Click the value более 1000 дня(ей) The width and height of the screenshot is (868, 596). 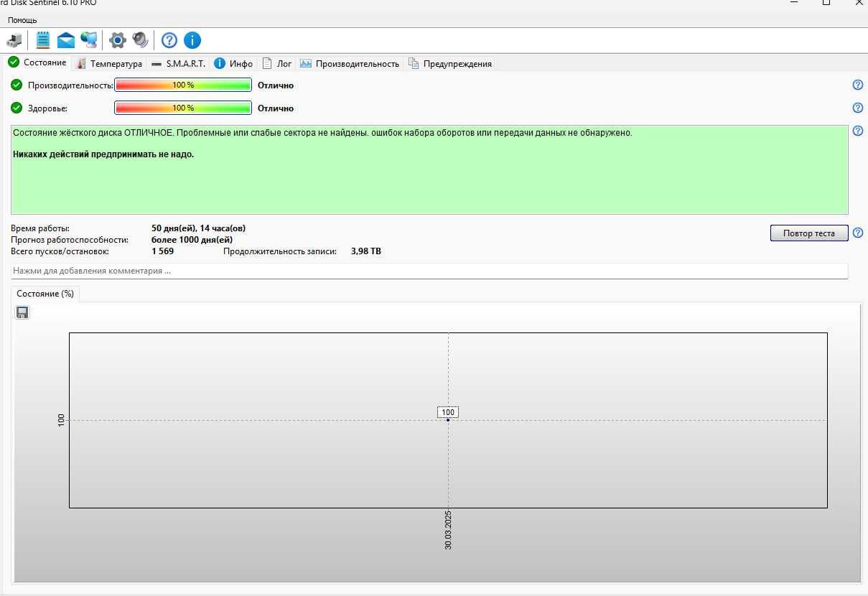[192, 240]
